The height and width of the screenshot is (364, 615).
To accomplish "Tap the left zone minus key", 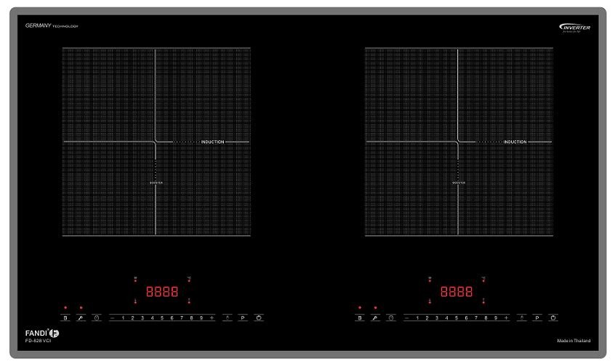I will point(113,318).
